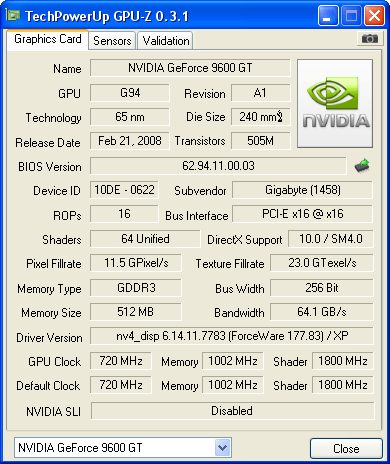Switch to the Sensors tab
This screenshot has width=390, height=464.
(x=112, y=41)
